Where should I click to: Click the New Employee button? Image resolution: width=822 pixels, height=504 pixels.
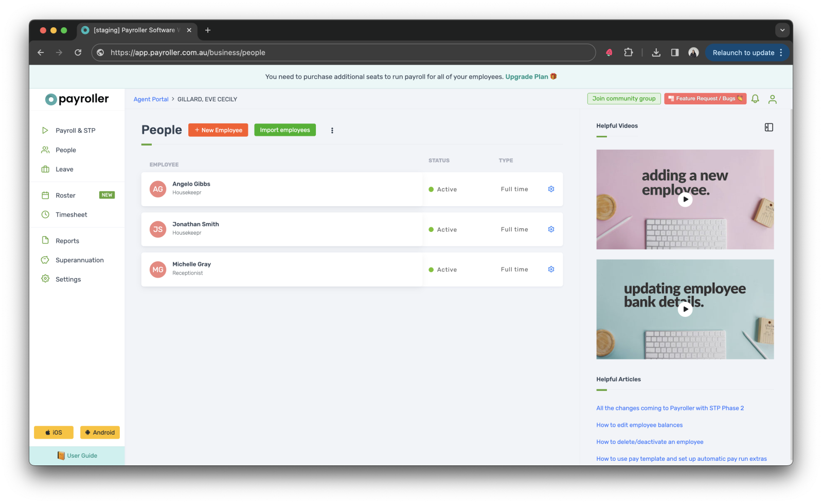pos(218,130)
